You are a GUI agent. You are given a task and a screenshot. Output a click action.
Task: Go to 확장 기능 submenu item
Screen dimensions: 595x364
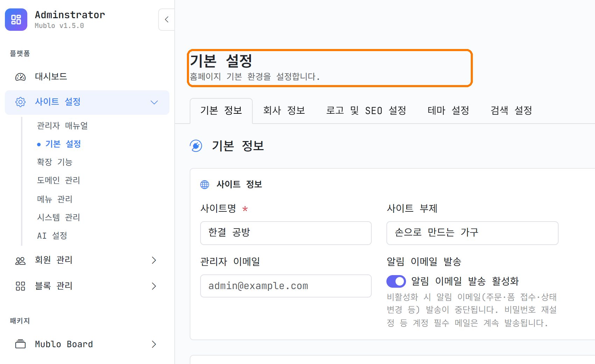coord(55,162)
